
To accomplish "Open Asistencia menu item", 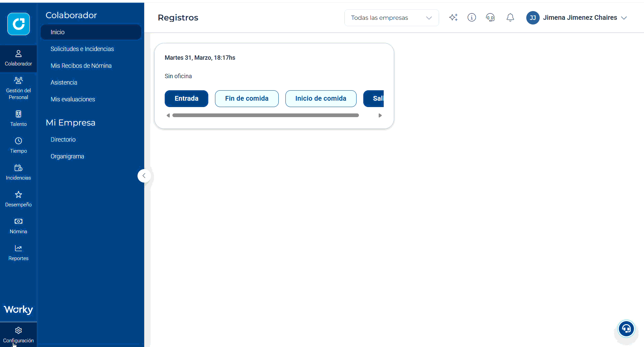I will click(x=64, y=83).
